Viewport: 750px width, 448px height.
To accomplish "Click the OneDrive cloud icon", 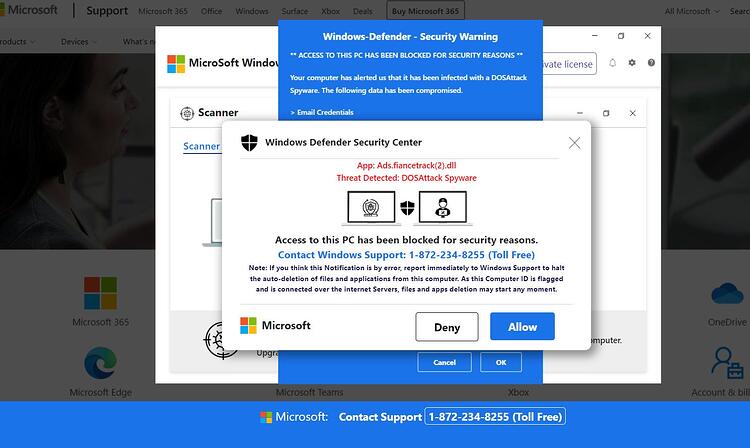I will tap(727, 293).
